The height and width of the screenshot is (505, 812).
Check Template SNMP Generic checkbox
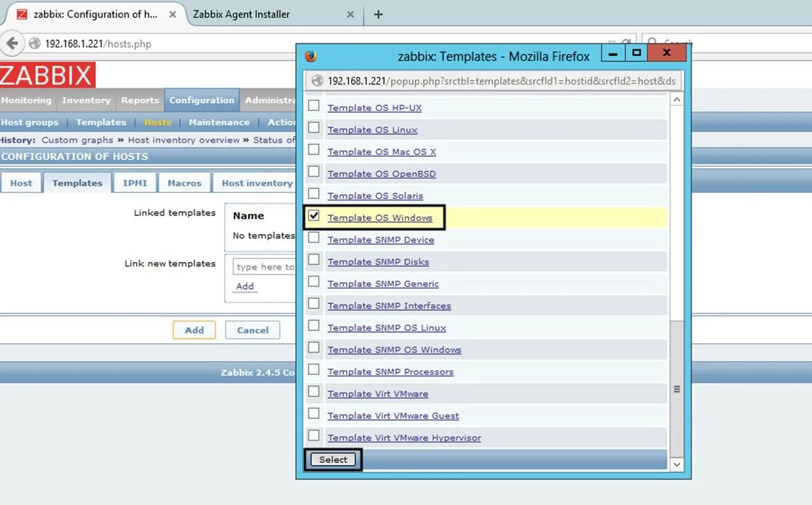314,282
